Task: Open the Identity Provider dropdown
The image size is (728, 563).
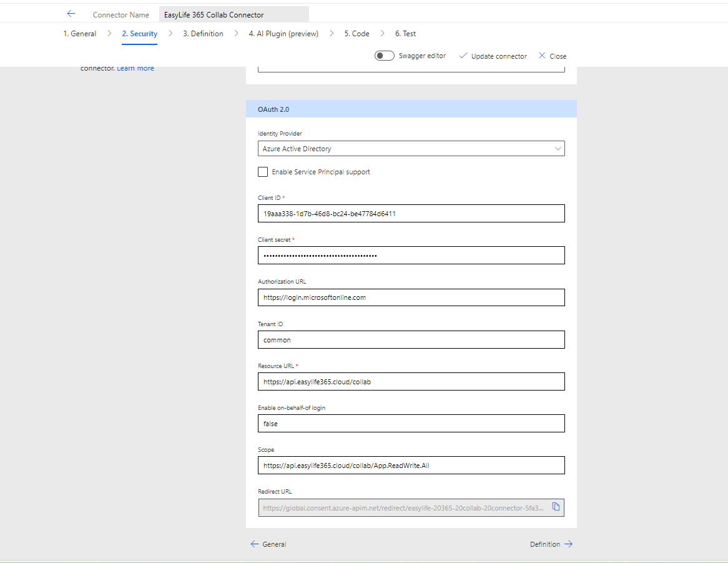Action: [x=411, y=149]
